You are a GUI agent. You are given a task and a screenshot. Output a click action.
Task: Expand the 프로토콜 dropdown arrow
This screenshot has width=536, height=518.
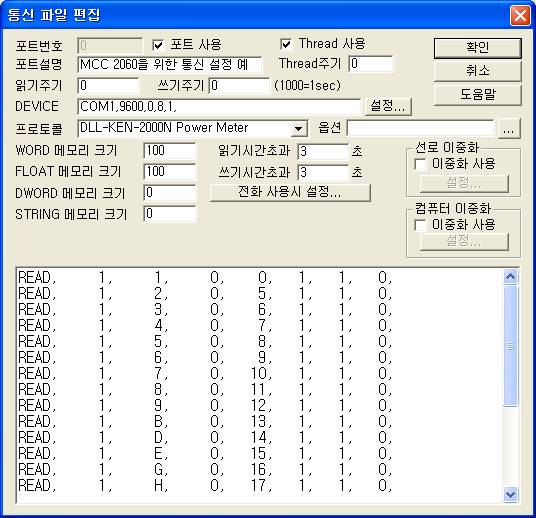(x=298, y=129)
